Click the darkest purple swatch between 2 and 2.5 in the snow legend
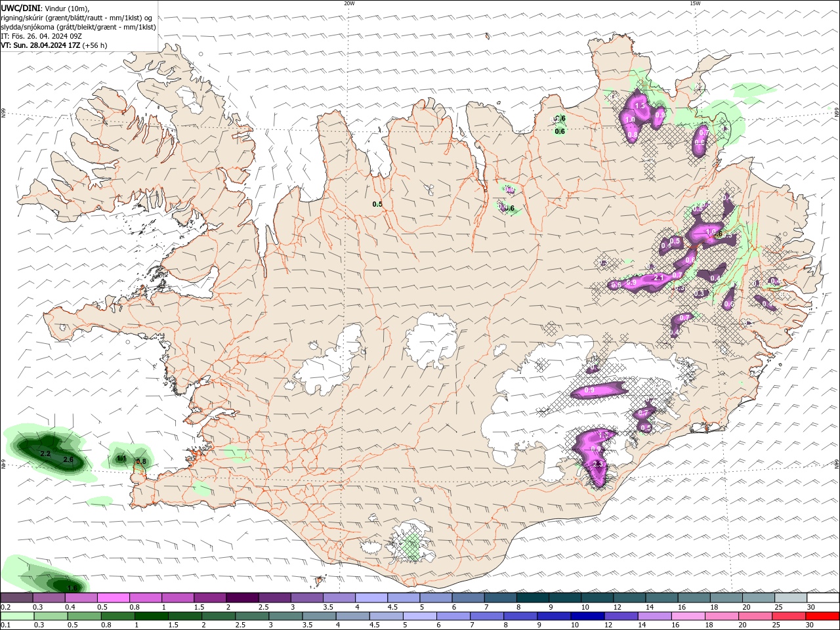The image size is (840, 630). 242,598
